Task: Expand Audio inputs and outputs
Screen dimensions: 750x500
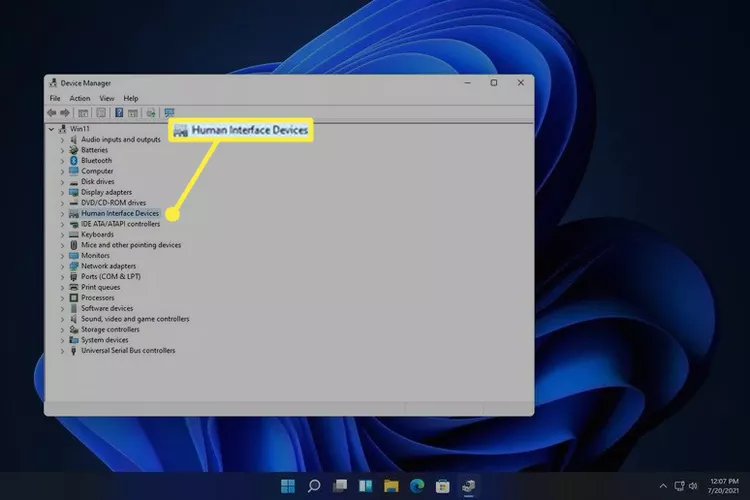Action: click(62, 140)
